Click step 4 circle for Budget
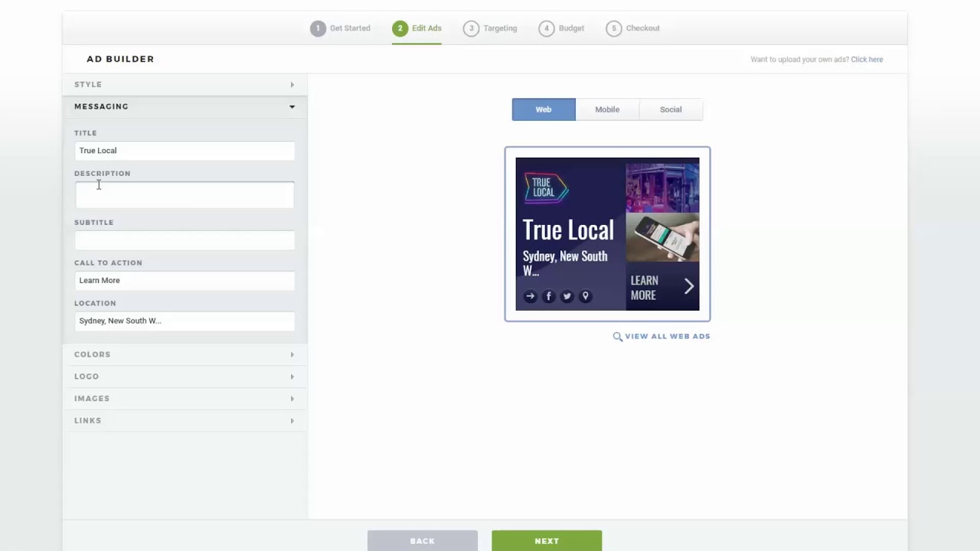This screenshot has height=551, width=980. click(546, 28)
